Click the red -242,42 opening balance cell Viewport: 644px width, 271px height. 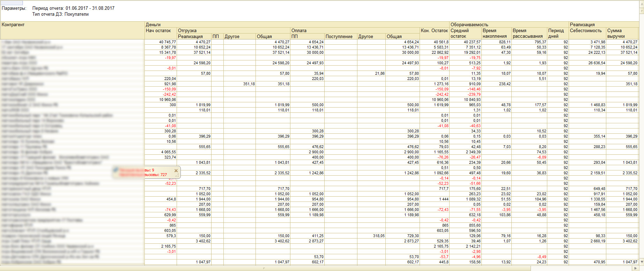point(169,94)
